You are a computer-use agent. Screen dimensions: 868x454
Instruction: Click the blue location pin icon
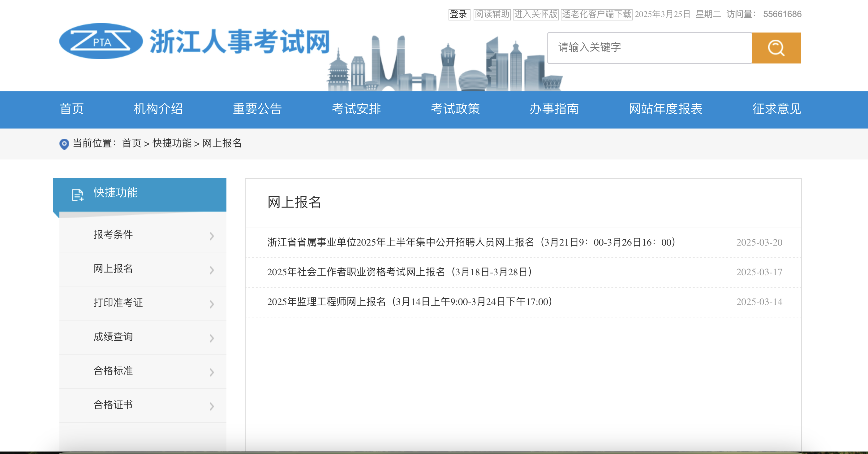coord(64,144)
